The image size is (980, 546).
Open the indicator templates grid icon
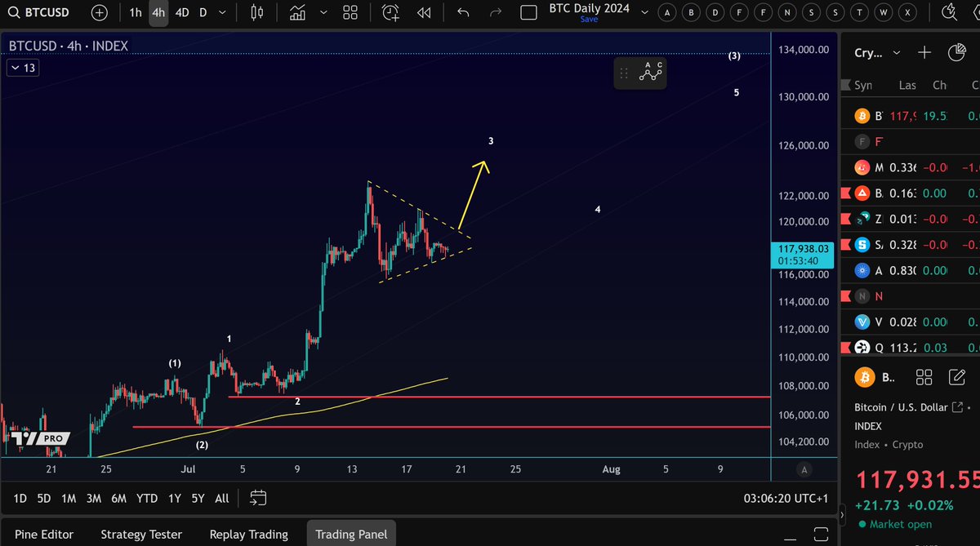point(350,13)
